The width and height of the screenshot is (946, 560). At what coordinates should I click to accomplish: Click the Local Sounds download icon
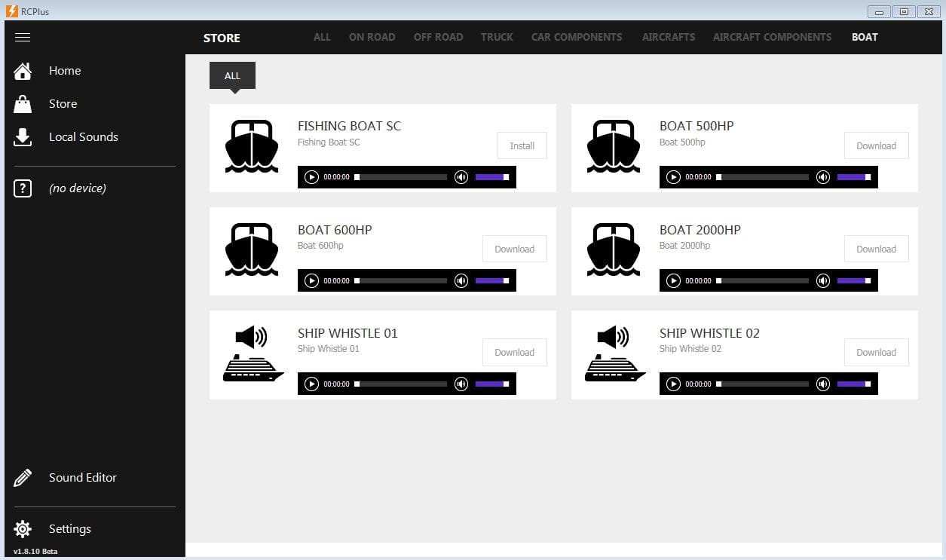click(23, 137)
